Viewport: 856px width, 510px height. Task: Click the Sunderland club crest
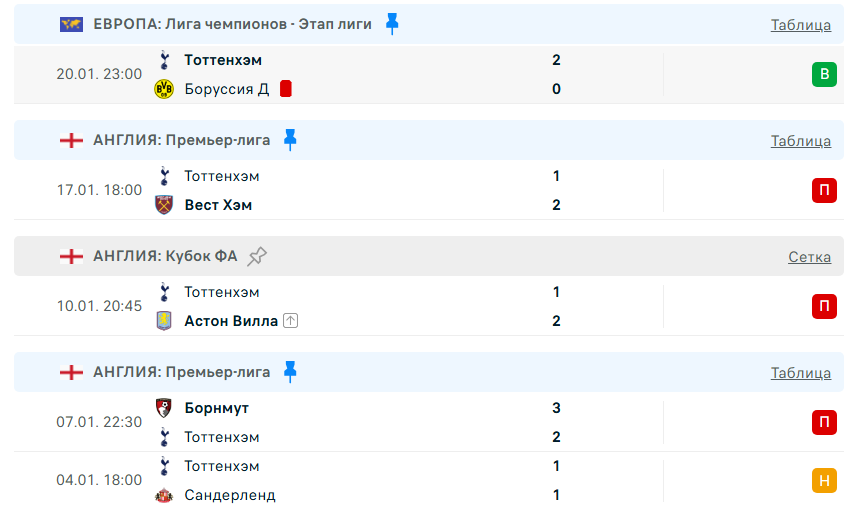[164, 495]
